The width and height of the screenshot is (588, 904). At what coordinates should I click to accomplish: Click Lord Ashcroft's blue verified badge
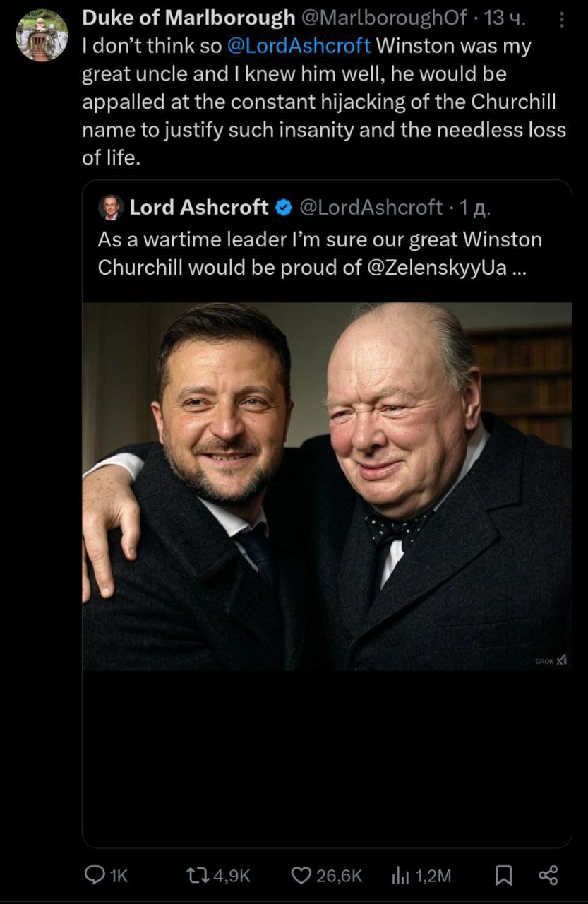coord(284,208)
